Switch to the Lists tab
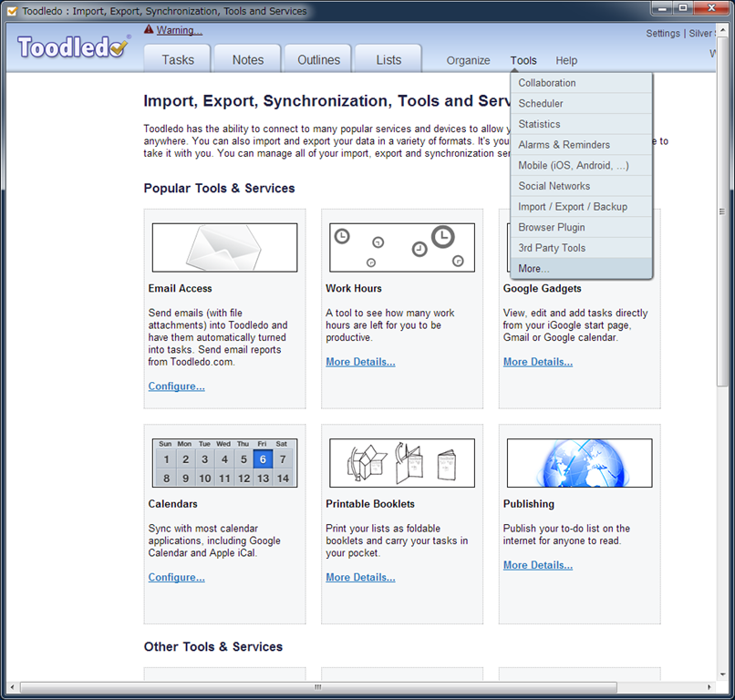Viewport: 735px width, 700px height. pos(388,59)
